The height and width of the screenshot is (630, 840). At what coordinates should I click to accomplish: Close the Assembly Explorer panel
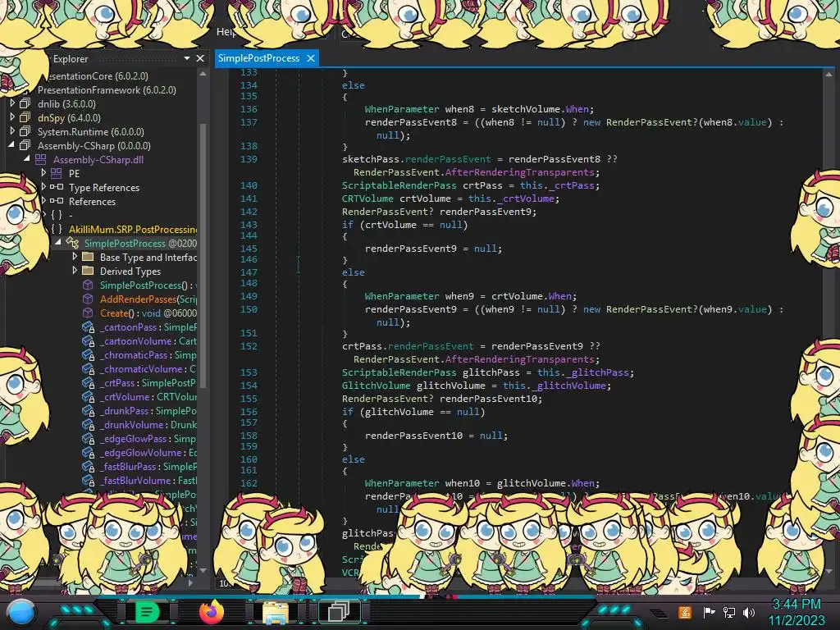[200, 58]
